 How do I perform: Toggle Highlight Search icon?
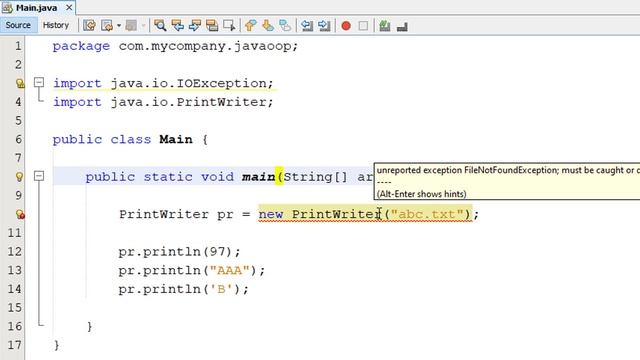(x=212, y=26)
